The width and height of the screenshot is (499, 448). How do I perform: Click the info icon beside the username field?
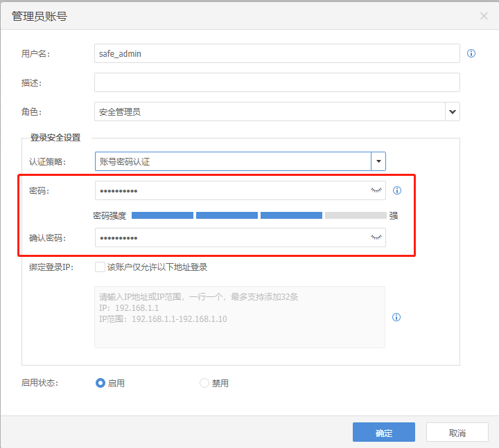click(471, 53)
